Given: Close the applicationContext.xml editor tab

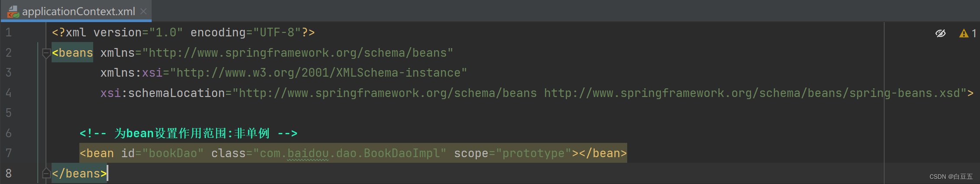Looking at the screenshot, I should click(x=143, y=12).
